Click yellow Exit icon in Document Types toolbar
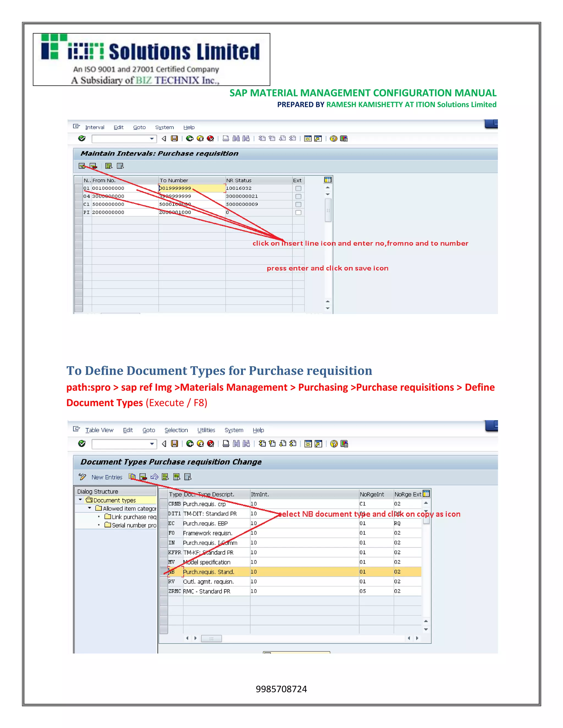The image size is (563, 728). pyautogui.click(x=200, y=443)
